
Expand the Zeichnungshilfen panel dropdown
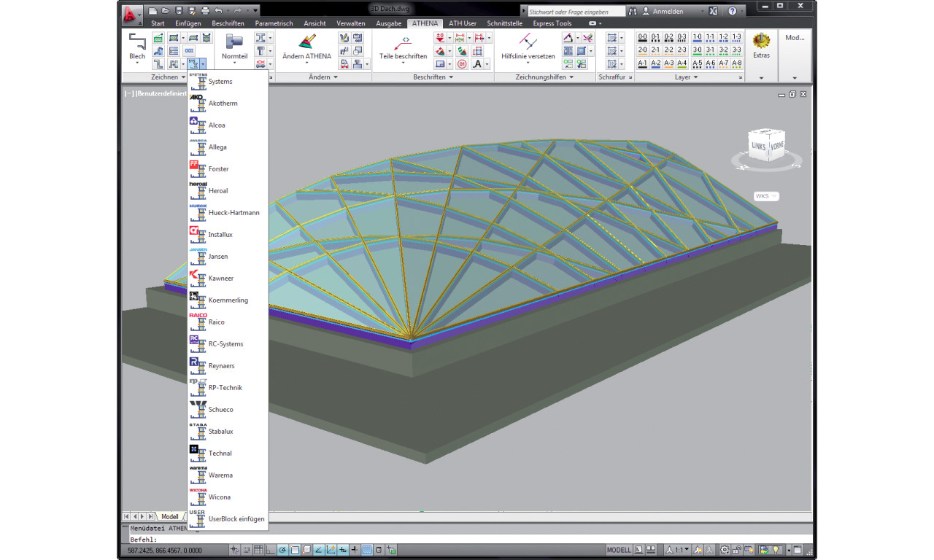click(545, 77)
